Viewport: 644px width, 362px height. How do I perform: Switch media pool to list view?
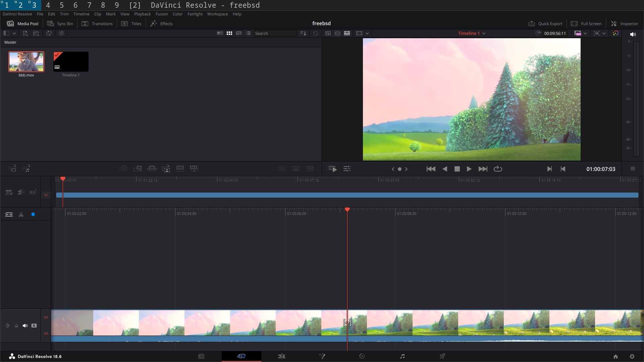248,33
